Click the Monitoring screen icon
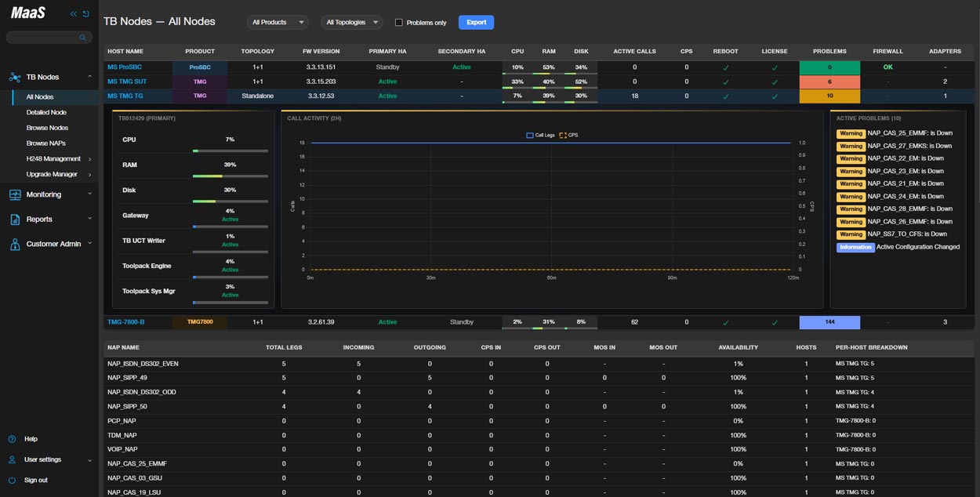This screenshot has height=497, width=980. click(15, 194)
